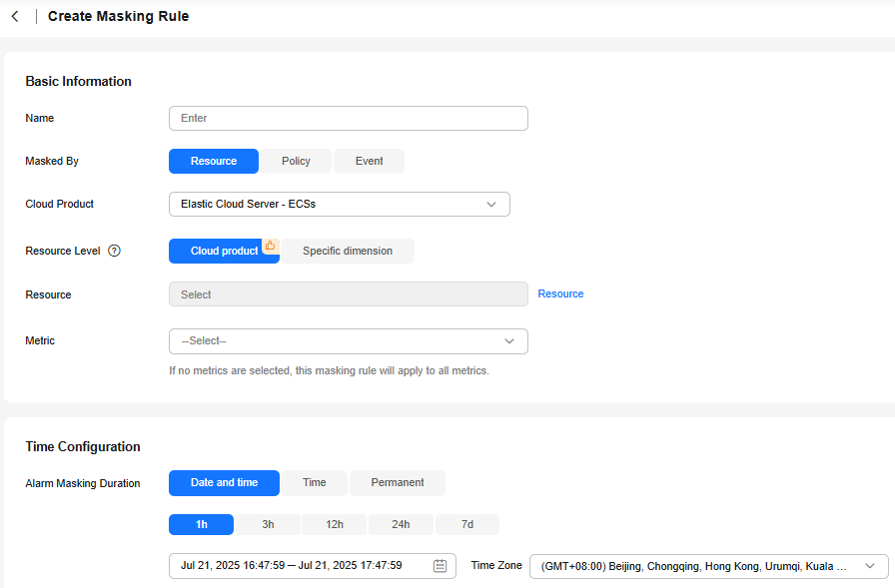Click the recommended thumbs-up badge icon
895x588 pixels.
(270, 246)
